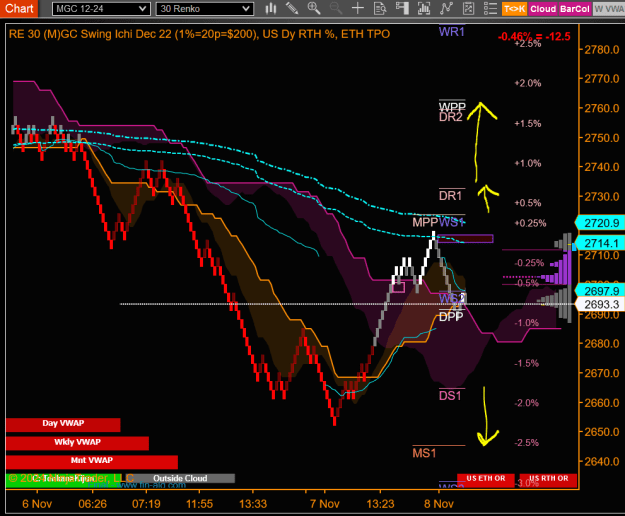Activate the crosshair plus cursor icon
The width and height of the screenshot is (625, 516).
(358, 8)
